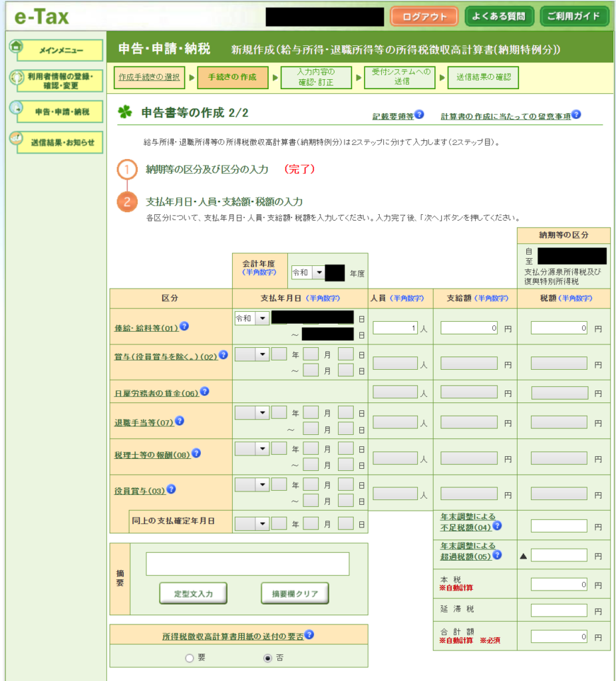
Task: Open era dropdown in 退職手当等(07) row
Action: pos(251,412)
